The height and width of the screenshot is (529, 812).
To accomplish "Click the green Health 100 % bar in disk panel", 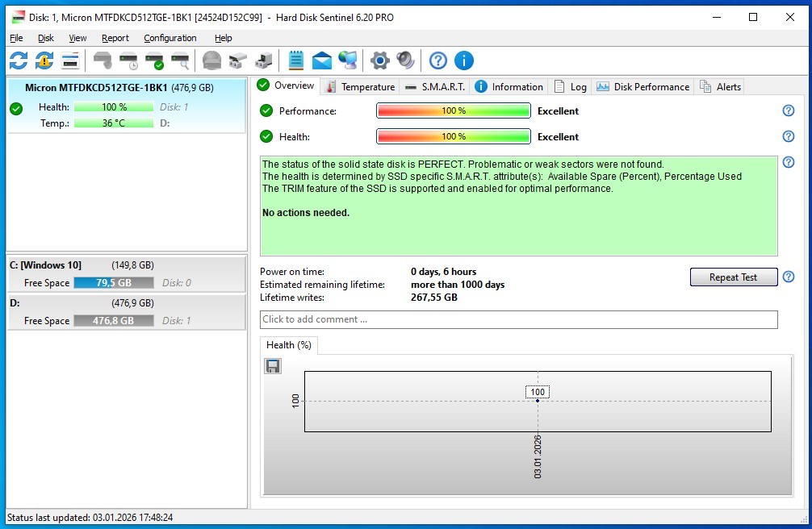I will tap(114, 106).
